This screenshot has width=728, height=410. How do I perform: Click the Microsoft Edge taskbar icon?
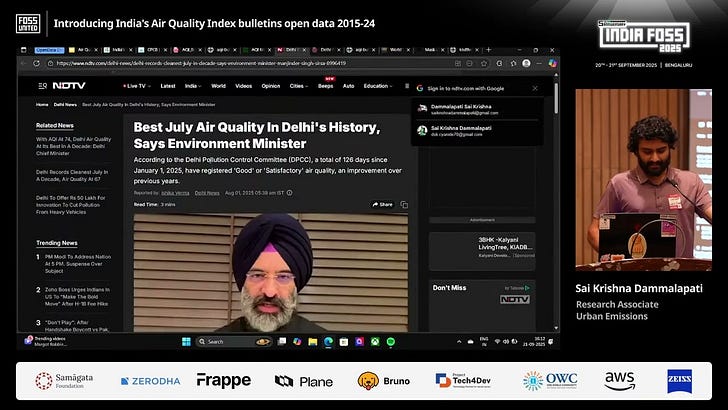pyautogui.click(x=328, y=342)
